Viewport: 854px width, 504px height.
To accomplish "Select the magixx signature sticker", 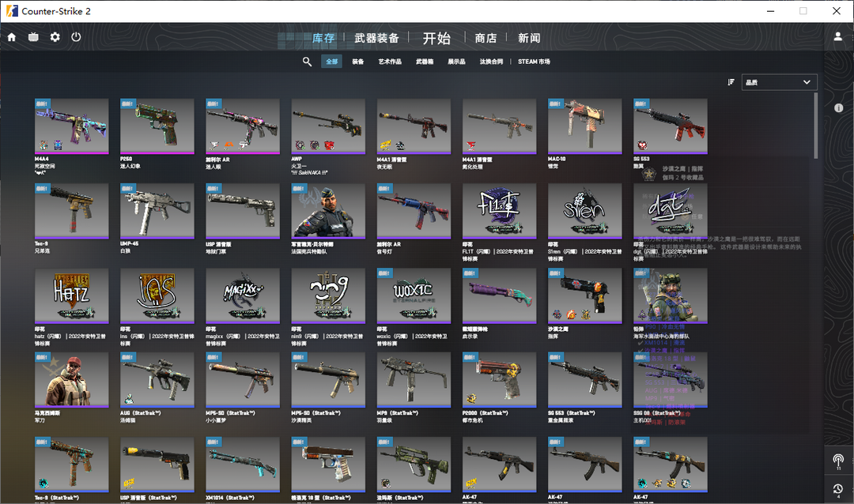I will pos(243,296).
